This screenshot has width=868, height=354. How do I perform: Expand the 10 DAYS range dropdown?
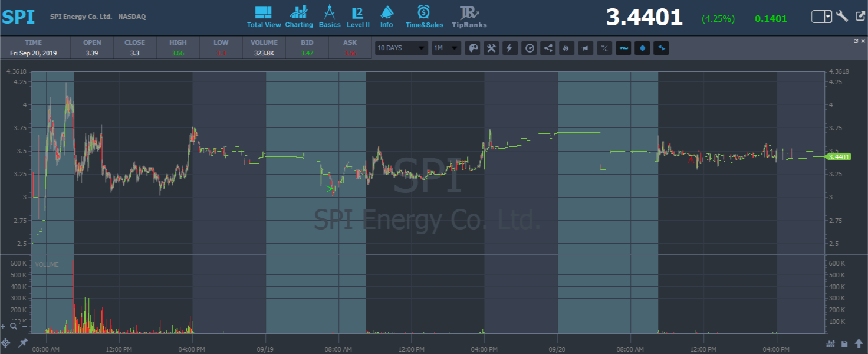click(401, 48)
